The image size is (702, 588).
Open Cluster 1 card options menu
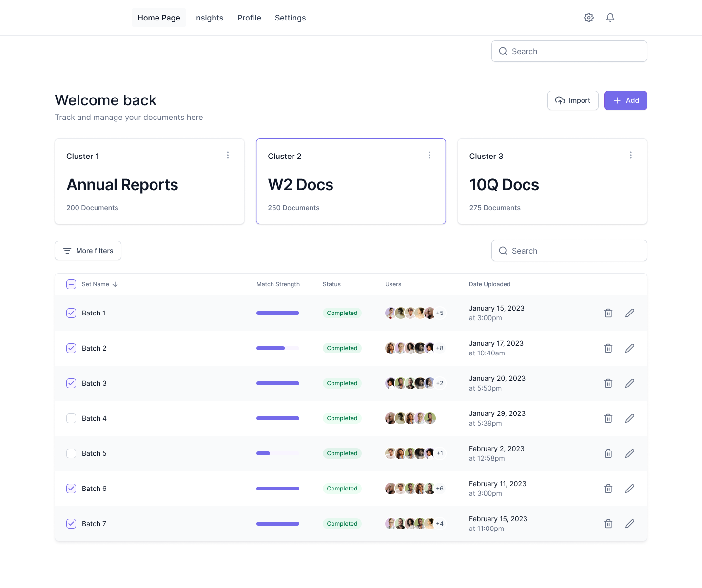(x=228, y=155)
